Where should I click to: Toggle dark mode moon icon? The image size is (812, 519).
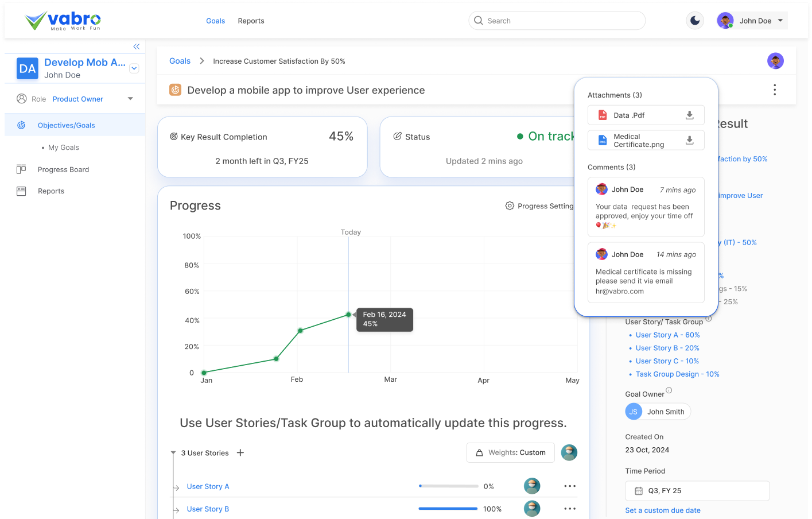(695, 21)
